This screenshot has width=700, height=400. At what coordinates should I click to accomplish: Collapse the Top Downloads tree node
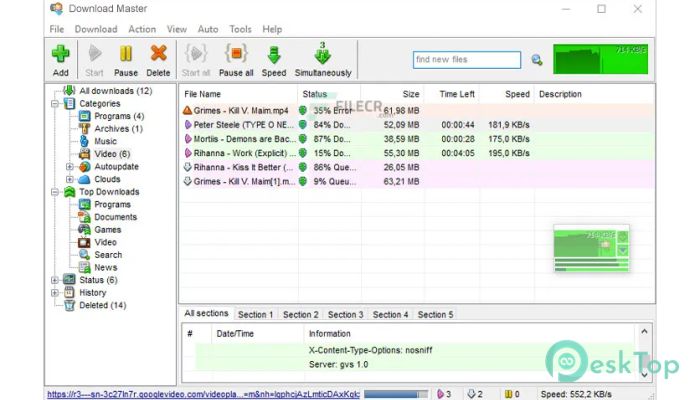click(x=54, y=192)
